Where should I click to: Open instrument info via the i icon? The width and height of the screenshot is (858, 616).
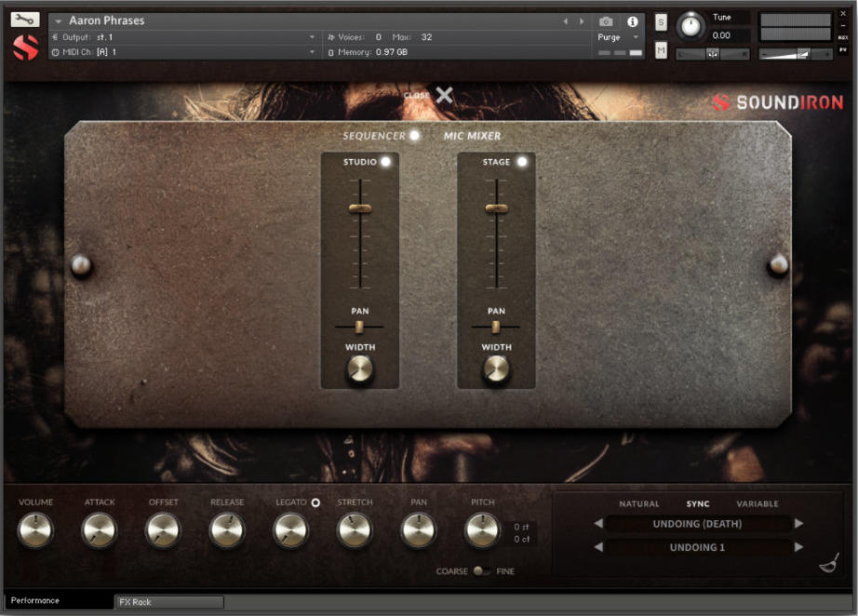click(633, 21)
